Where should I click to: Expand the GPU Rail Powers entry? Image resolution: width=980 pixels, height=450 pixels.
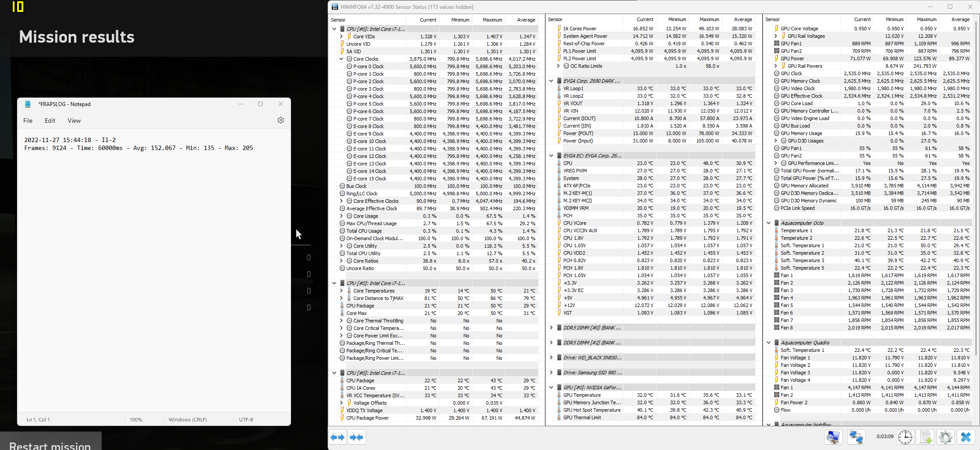(775, 66)
